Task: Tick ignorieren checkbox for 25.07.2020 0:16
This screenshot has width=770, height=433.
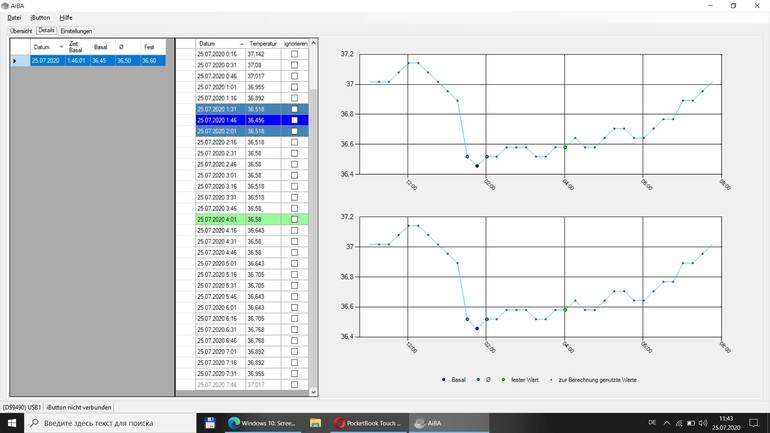Action: [x=294, y=54]
